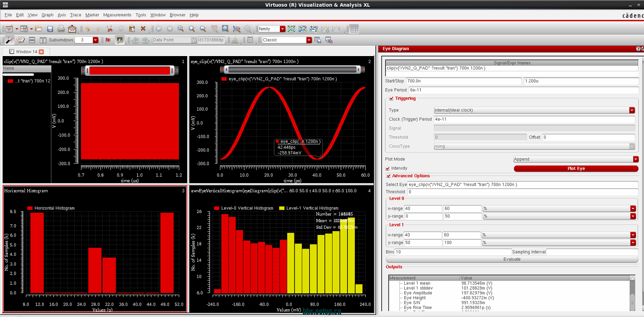Click the histogram bar chart icon
The width and height of the screenshot is (644, 317).
click(x=235, y=40)
